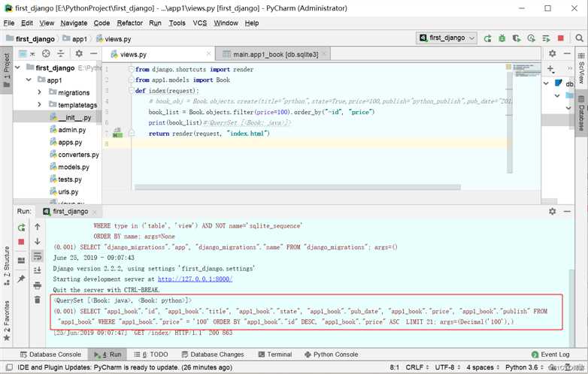Toggle Scroll to End in the Run console
This screenshot has width=588, height=374.
38,270
